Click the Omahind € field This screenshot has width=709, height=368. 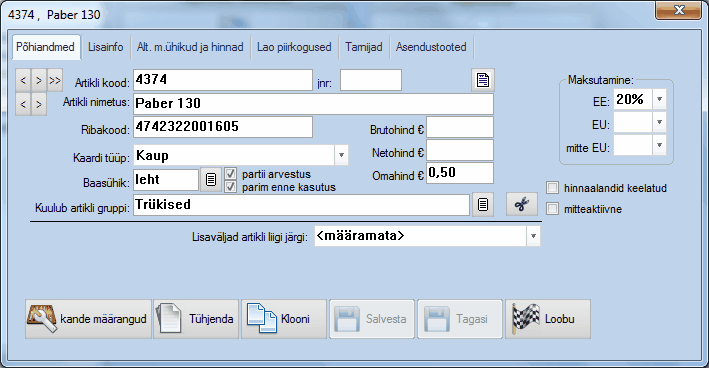pos(460,173)
